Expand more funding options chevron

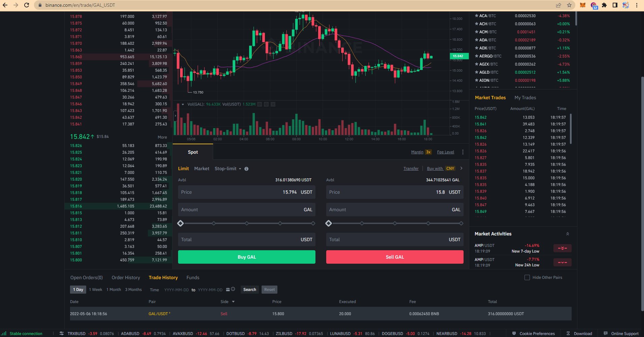pyautogui.click(x=461, y=168)
